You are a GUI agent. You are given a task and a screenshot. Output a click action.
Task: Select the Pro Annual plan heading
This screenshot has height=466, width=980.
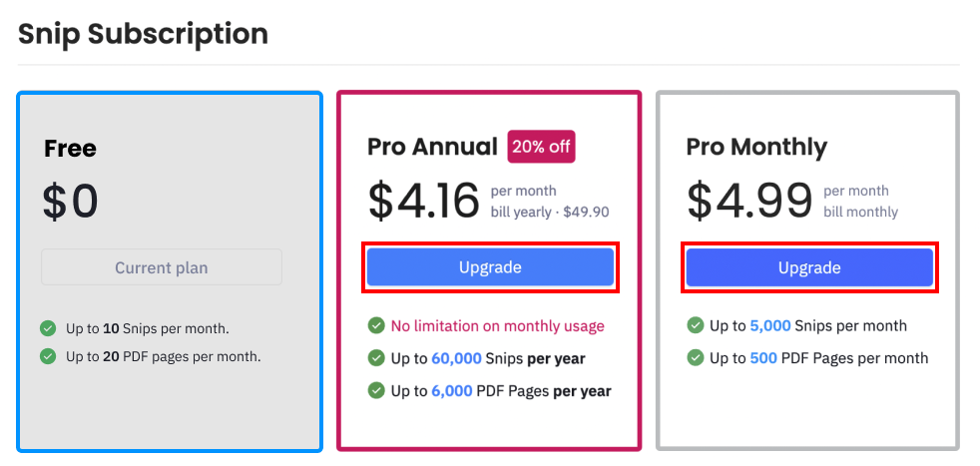pyautogui.click(x=432, y=147)
